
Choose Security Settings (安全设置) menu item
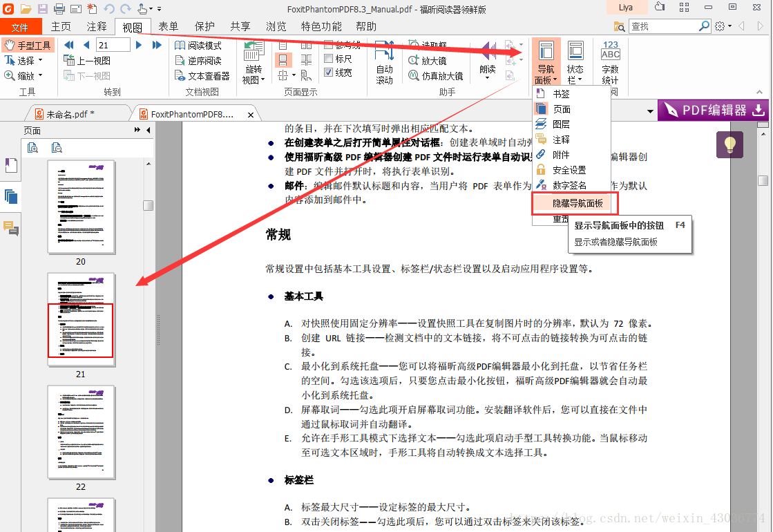coord(572,170)
